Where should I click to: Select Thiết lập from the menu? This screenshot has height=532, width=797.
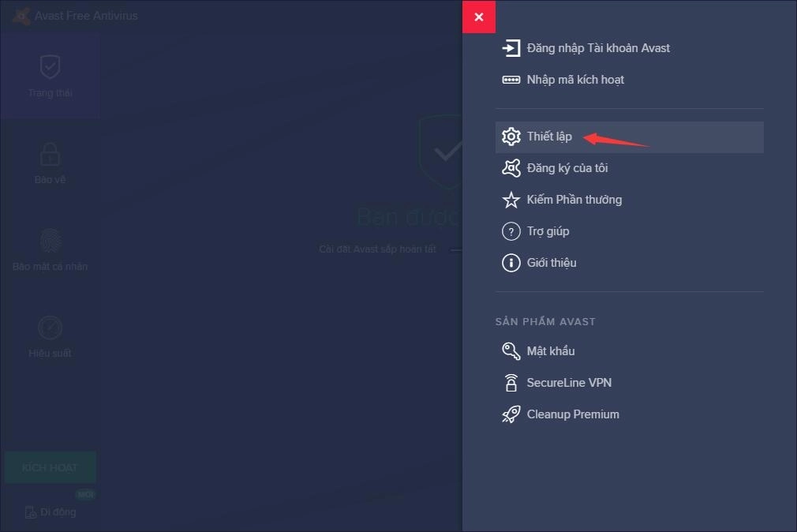[x=549, y=136]
